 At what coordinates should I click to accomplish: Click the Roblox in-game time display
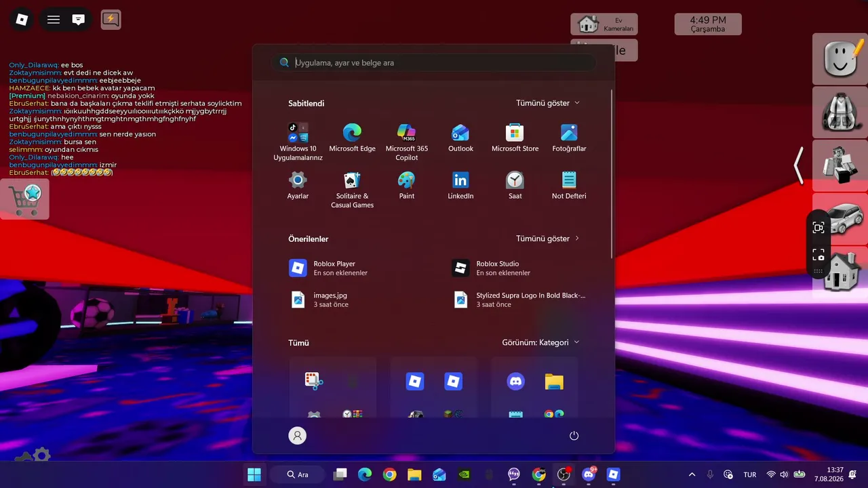[x=708, y=24]
